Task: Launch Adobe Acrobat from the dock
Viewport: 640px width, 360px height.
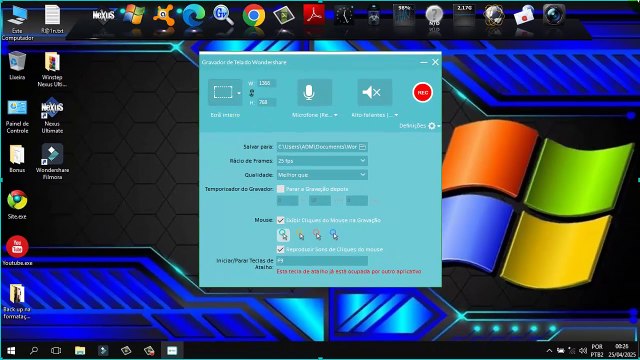Action: (x=314, y=15)
